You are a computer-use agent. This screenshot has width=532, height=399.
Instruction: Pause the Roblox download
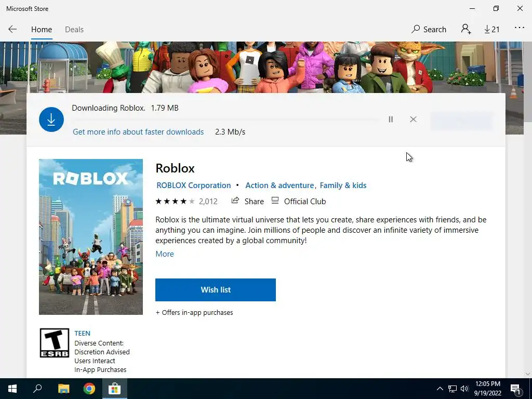coord(391,119)
